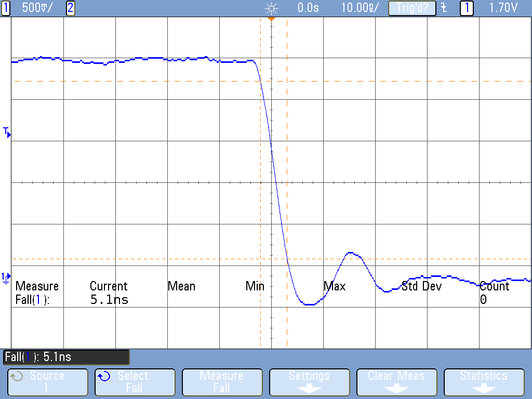Click the Channel 1 trigger source icon
532x399 pixels.
(x=466, y=8)
